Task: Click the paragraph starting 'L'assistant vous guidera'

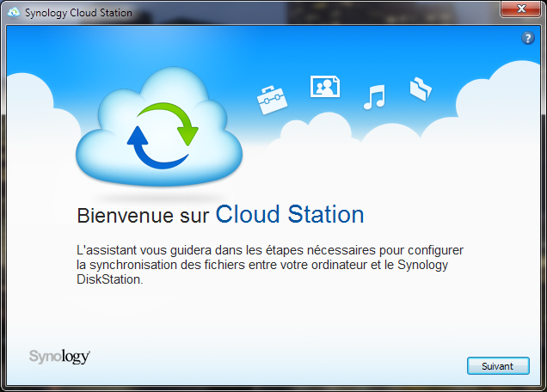Action: [270, 265]
